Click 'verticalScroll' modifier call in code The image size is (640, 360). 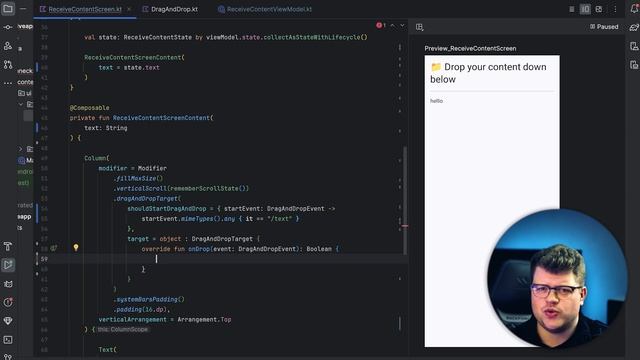(142, 189)
